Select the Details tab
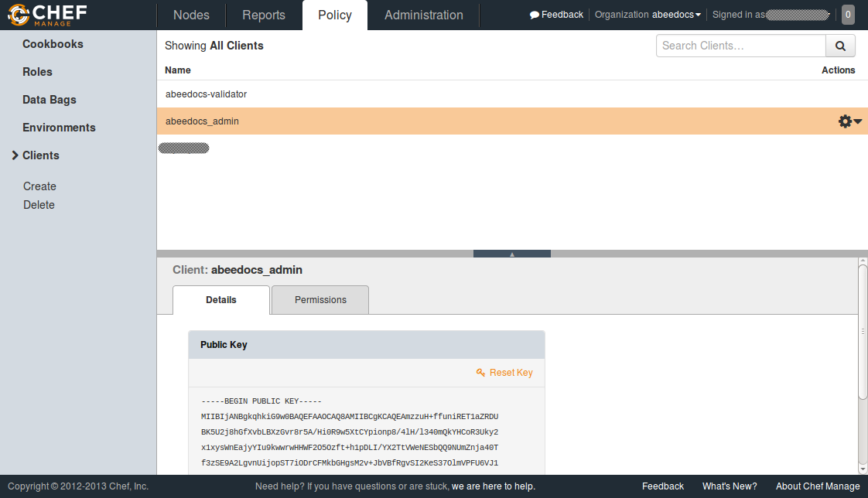Image resolution: width=868 pixels, height=498 pixels. click(x=221, y=300)
